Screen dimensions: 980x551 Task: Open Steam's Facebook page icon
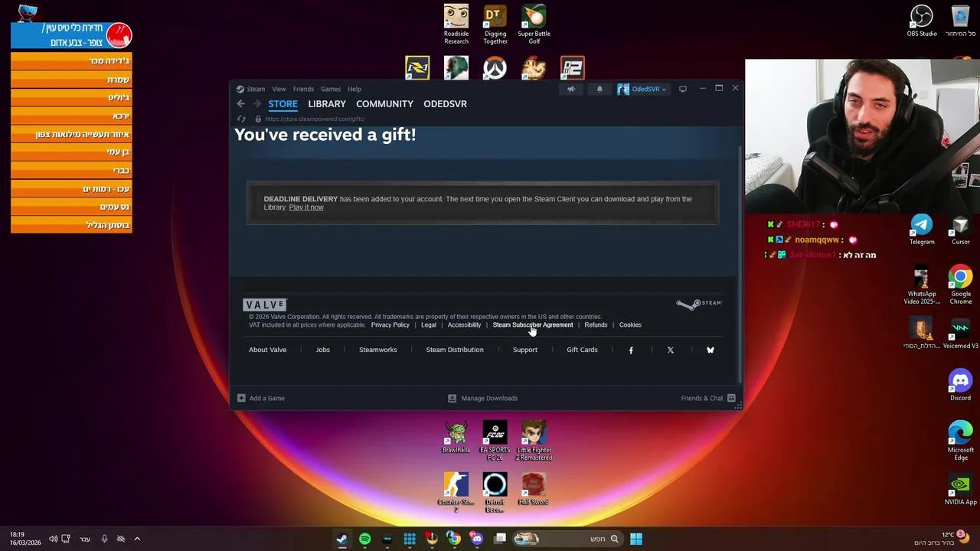coord(631,350)
